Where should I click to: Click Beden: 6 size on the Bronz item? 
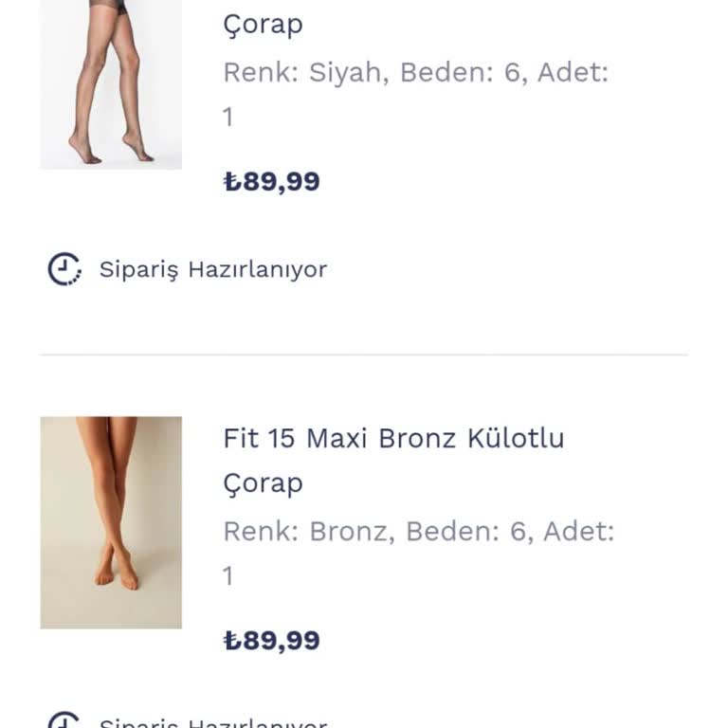466,532
